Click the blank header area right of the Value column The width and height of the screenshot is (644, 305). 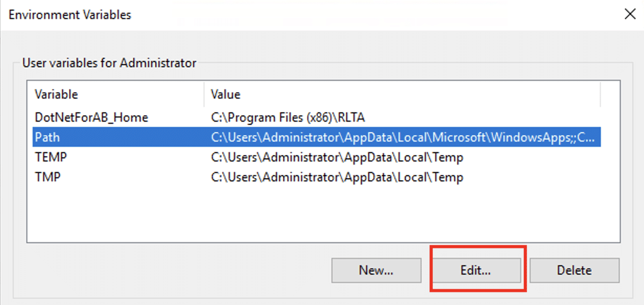coord(610,94)
